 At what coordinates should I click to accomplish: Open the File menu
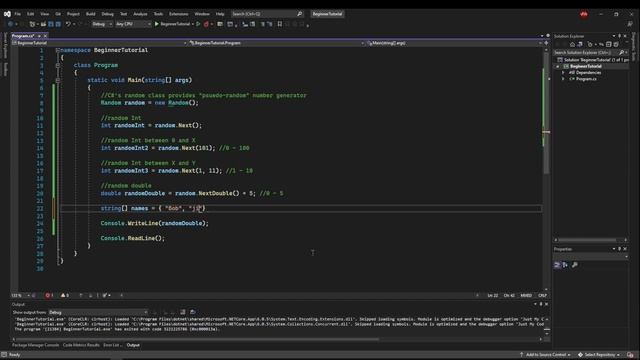[18, 14]
